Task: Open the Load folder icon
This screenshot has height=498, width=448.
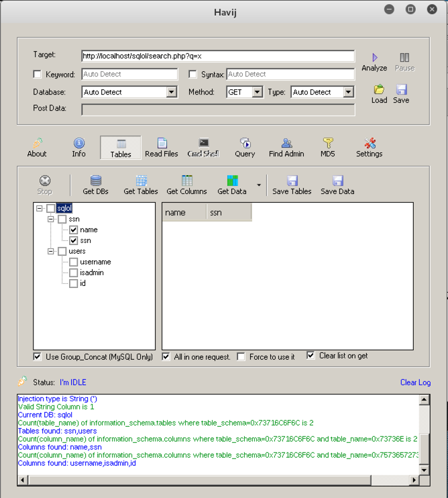Action: click(379, 89)
